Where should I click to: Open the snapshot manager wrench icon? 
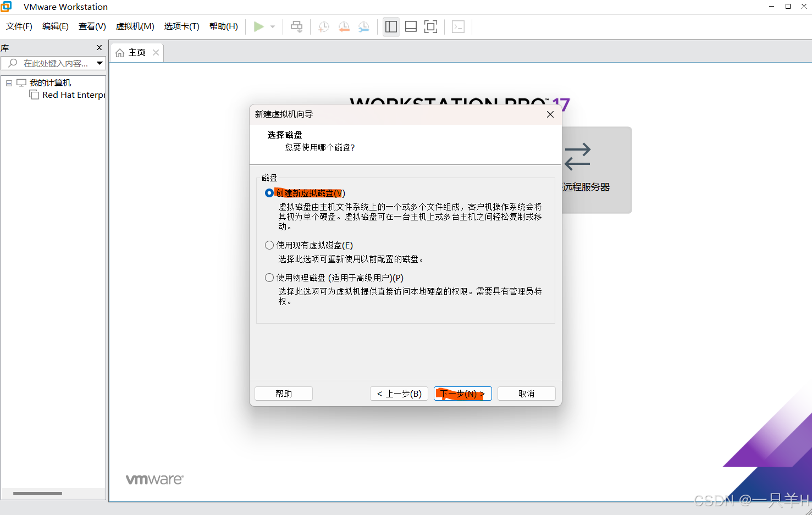(x=364, y=26)
